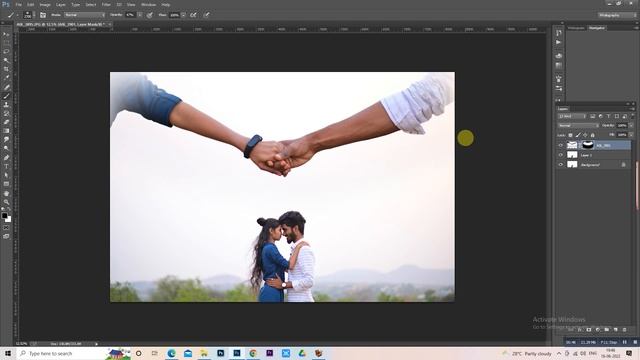
Task: Select the Rectangle shape tool
Action: [x=6, y=184]
